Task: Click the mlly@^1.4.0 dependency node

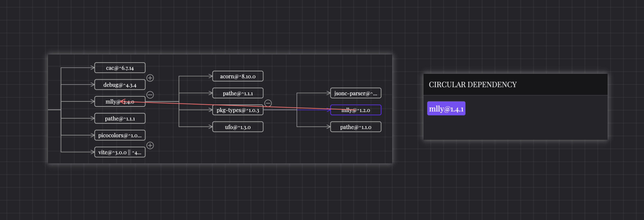Action: tap(120, 101)
